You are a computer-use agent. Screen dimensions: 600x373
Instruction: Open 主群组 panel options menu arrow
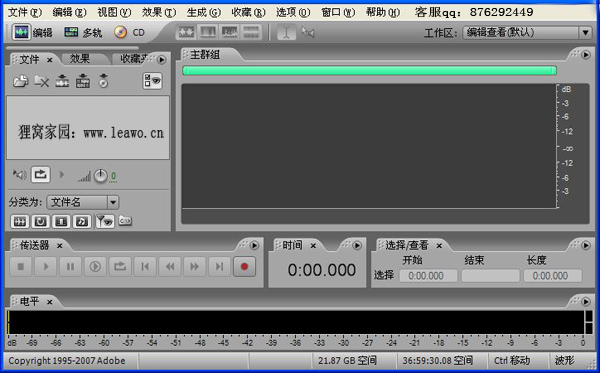coord(585,55)
